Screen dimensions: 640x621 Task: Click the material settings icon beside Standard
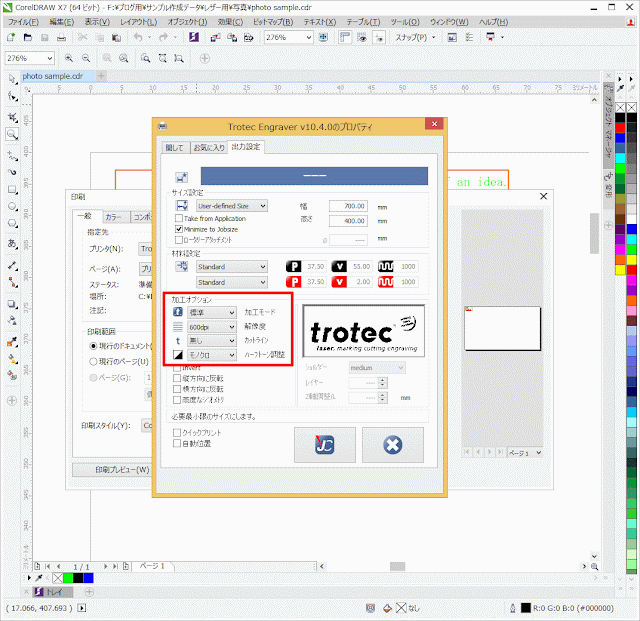[182, 267]
